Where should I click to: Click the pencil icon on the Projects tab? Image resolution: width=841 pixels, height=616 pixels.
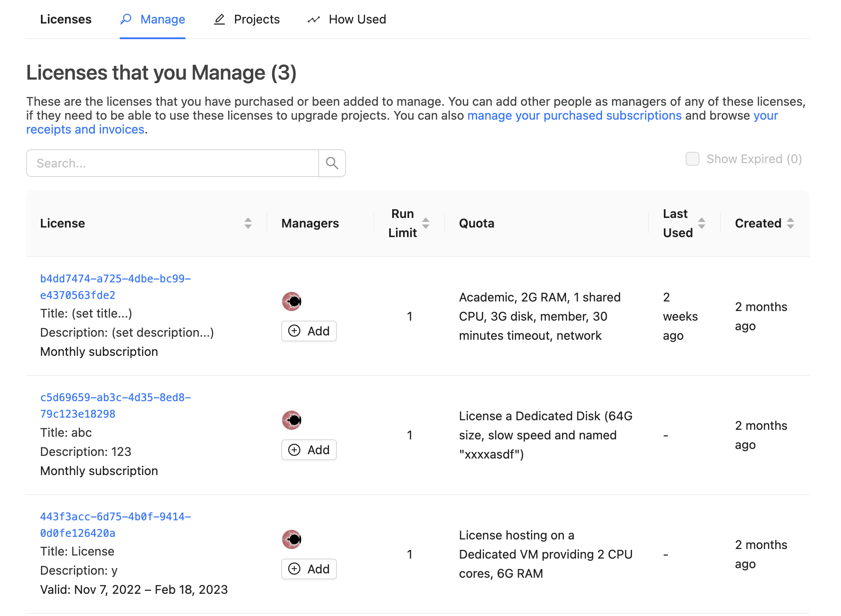coord(219,19)
